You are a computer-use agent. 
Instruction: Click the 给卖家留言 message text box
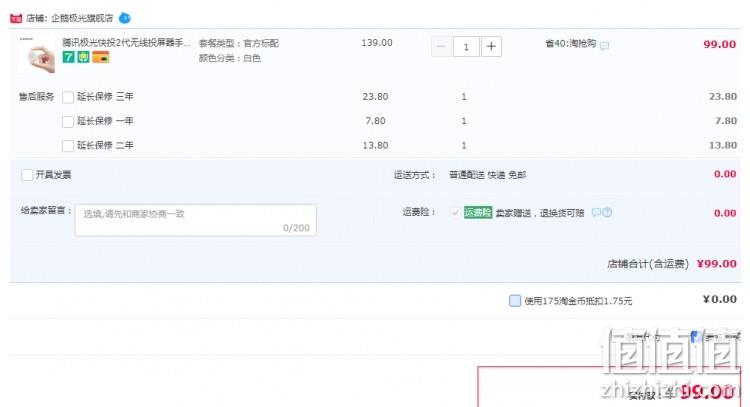coord(196,220)
